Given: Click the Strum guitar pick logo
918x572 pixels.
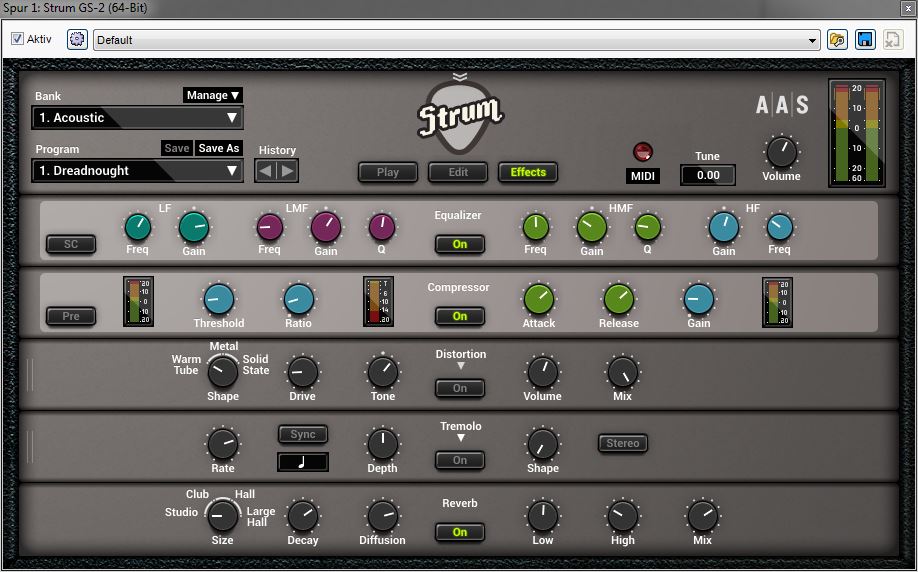Looking at the screenshot, I should [x=460, y=118].
